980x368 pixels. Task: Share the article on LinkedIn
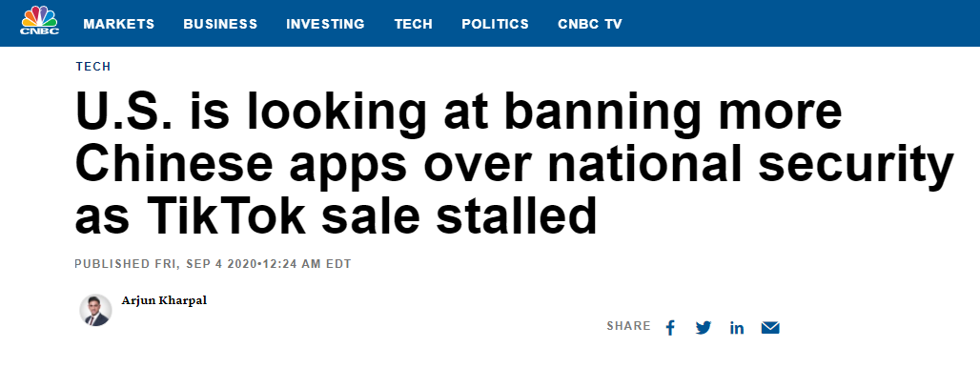[x=737, y=327]
